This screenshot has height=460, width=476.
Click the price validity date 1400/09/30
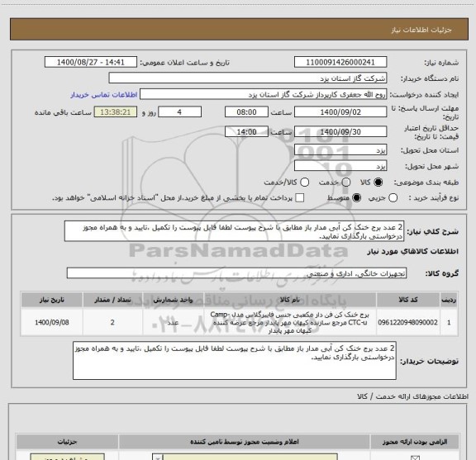(340, 131)
